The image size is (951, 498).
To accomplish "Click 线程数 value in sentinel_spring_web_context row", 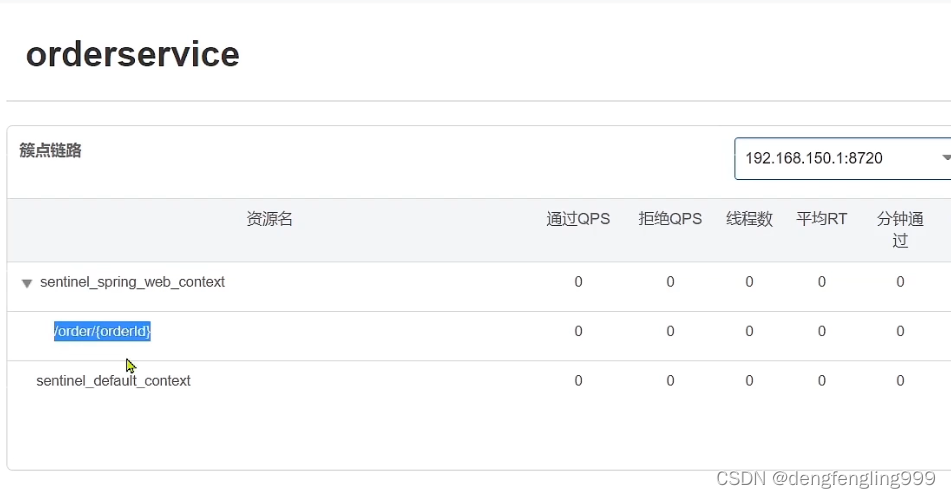I will pos(749,282).
